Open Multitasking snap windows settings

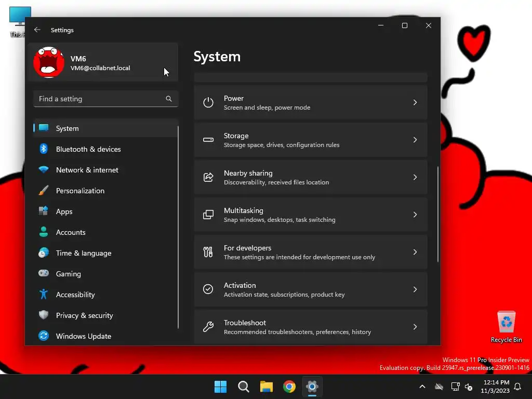pyautogui.click(x=311, y=215)
